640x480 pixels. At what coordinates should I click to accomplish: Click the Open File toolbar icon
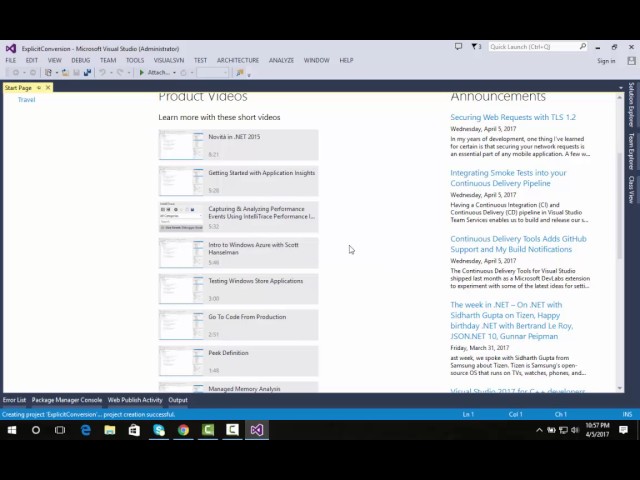(x=65, y=73)
